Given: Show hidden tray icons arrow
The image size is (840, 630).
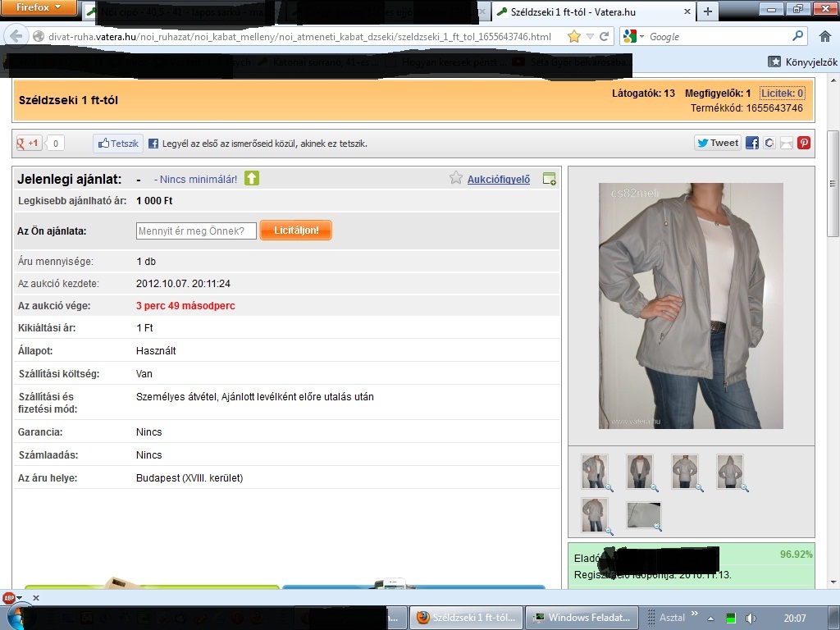Looking at the screenshot, I should coord(711,619).
